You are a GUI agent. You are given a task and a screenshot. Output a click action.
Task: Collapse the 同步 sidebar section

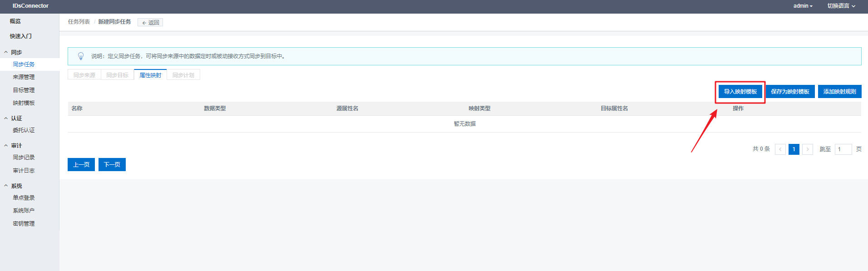coord(6,52)
